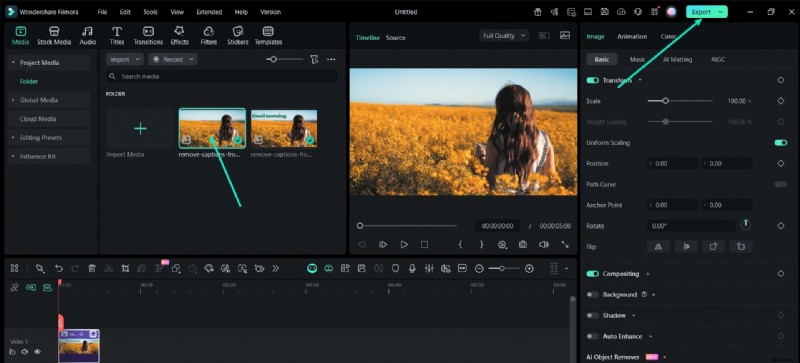The height and width of the screenshot is (363, 800).
Task: Open the AIGC sub-tab
Action: tap(718, 60)
